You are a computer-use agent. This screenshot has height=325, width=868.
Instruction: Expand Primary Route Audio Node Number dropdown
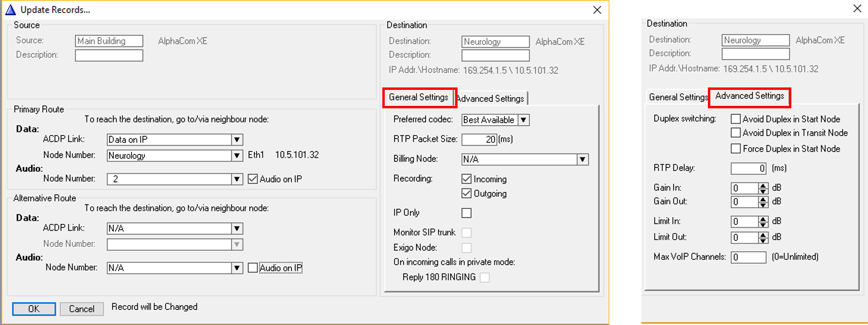[x=237, y=179]
